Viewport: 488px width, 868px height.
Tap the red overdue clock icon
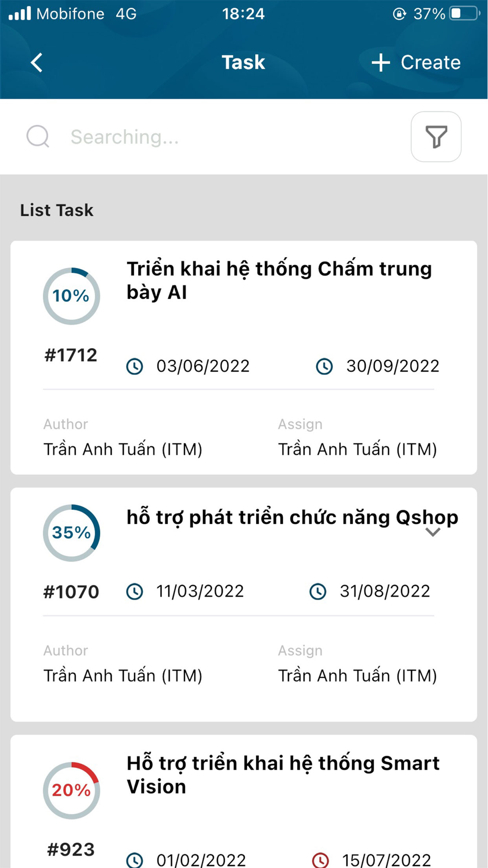pos(321,859)
